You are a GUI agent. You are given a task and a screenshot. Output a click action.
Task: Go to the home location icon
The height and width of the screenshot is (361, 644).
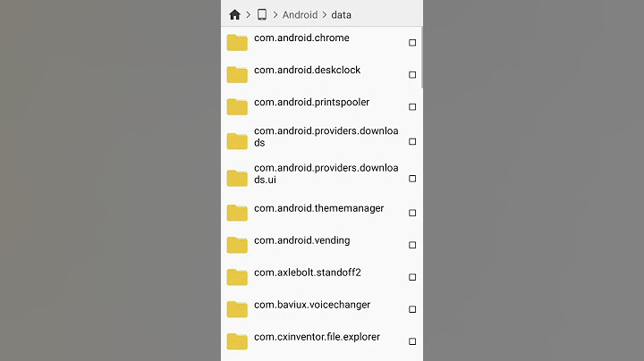click(234, 15)
